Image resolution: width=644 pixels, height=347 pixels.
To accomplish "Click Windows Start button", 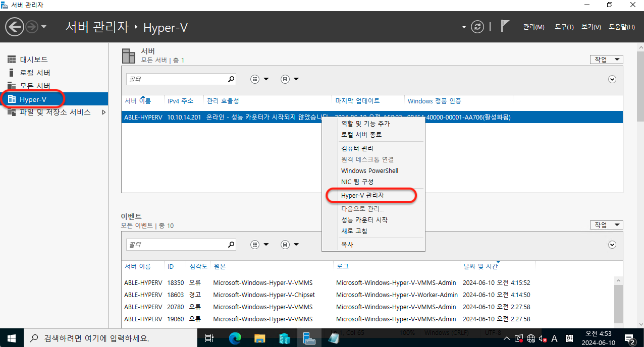I will tap(11, 338).
